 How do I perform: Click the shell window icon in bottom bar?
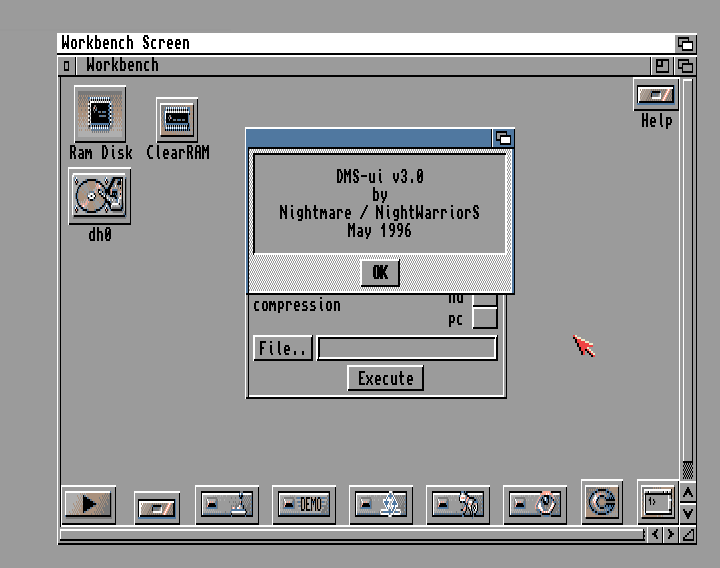click(x=657, y=501)
